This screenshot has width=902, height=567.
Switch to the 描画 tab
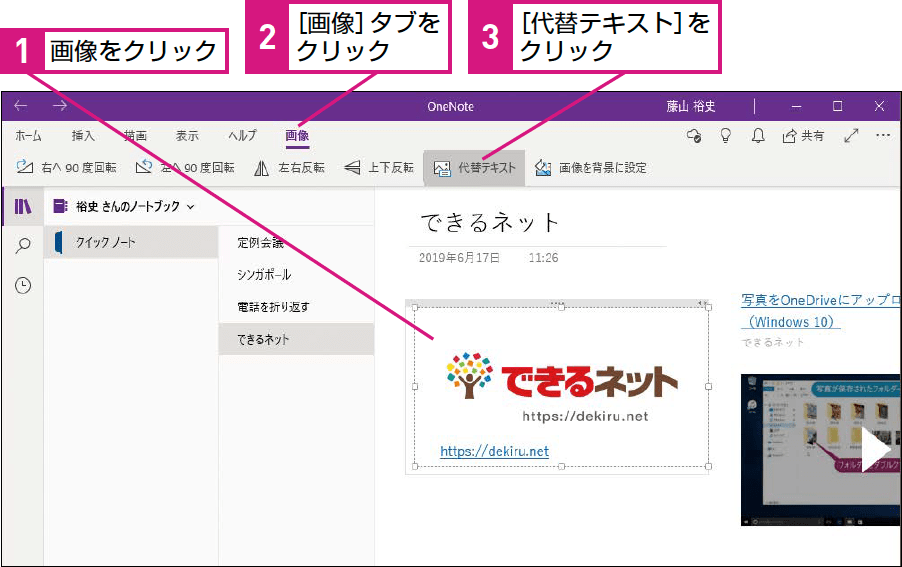click(x=135, y=136)
